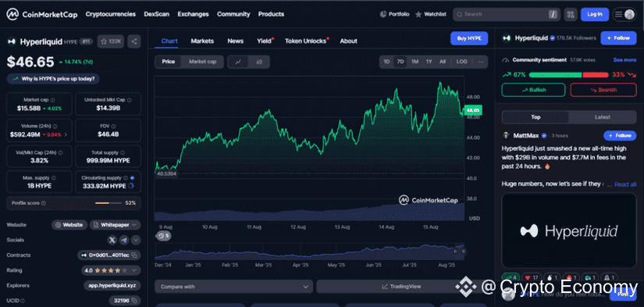Copy the contract address 0x0d01...4011ec

coord(134,255)
